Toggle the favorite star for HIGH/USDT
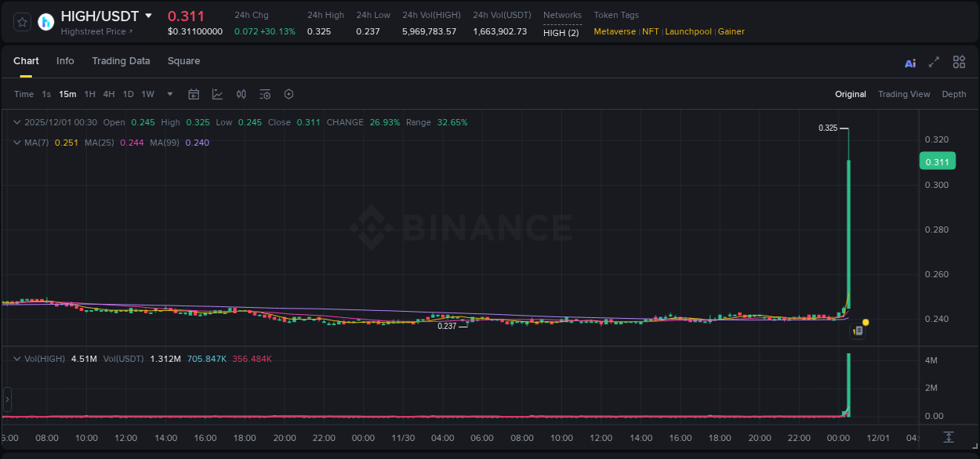 click(21, 21)
